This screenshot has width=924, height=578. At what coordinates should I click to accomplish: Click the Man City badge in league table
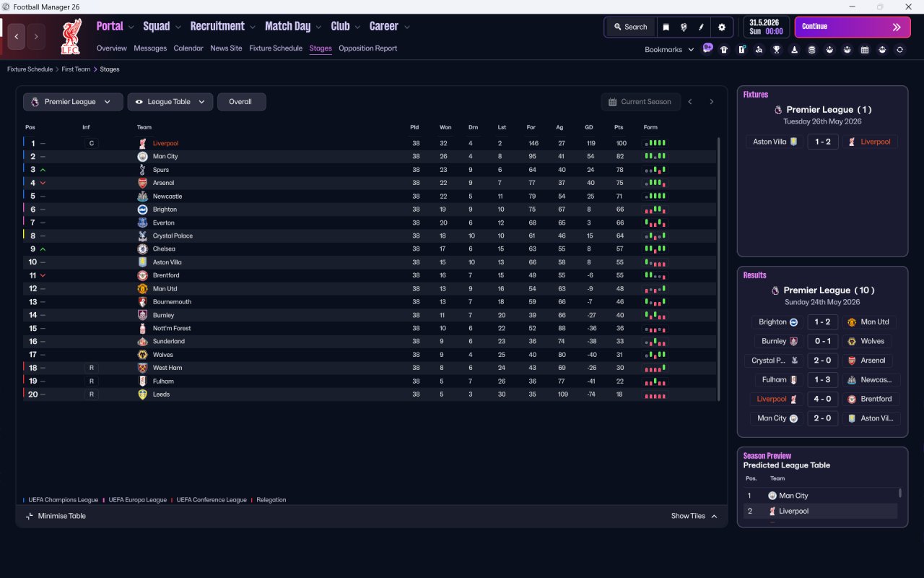point(142,157)
